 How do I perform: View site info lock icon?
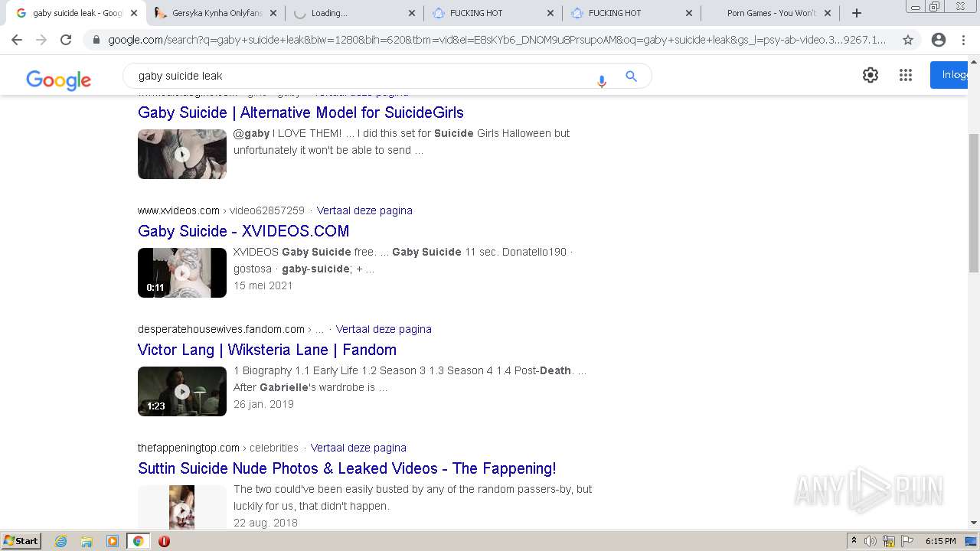[x=96, y=40]
